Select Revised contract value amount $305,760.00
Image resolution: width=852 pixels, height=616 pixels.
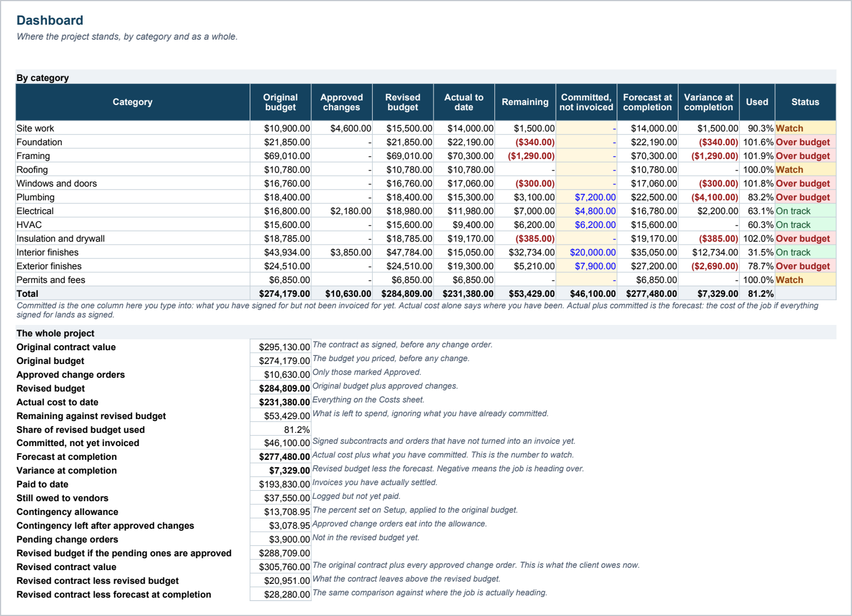(281, 567)
